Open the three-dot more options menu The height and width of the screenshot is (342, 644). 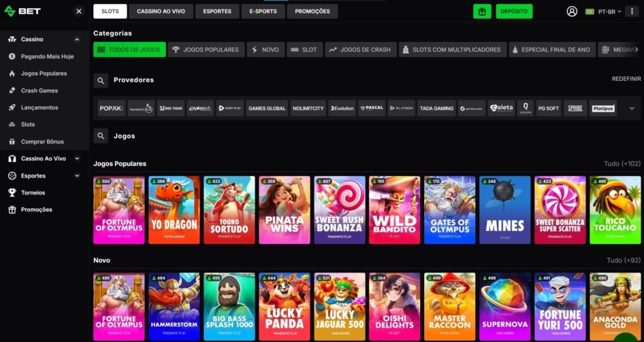[632, 12]
